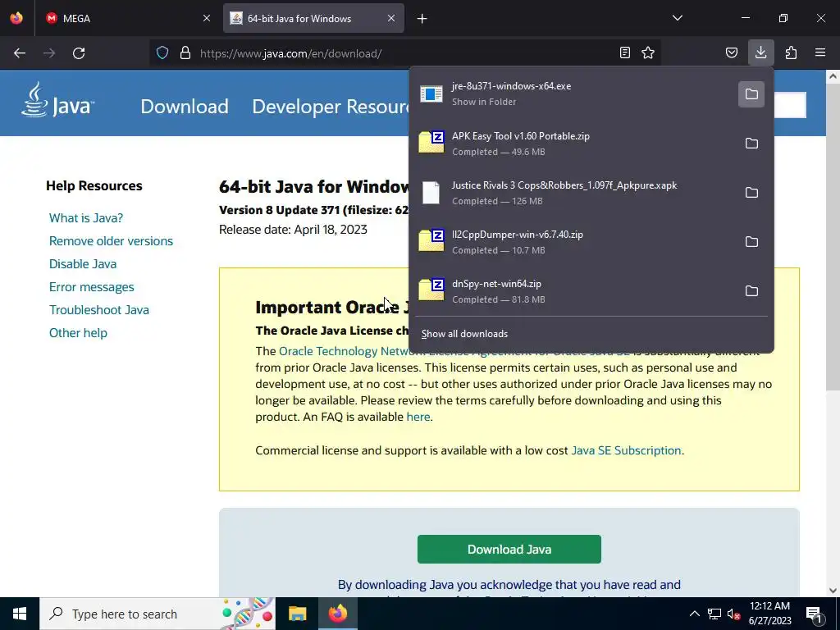Viewport: 840px width, 630px height.
Task: Open File Explorer from taskbar
Action: point(297,614)
